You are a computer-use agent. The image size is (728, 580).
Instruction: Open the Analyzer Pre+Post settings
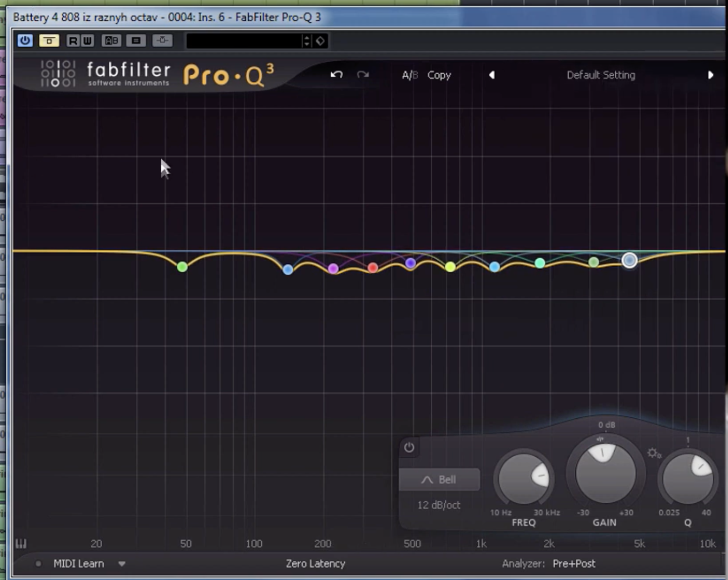574,563
